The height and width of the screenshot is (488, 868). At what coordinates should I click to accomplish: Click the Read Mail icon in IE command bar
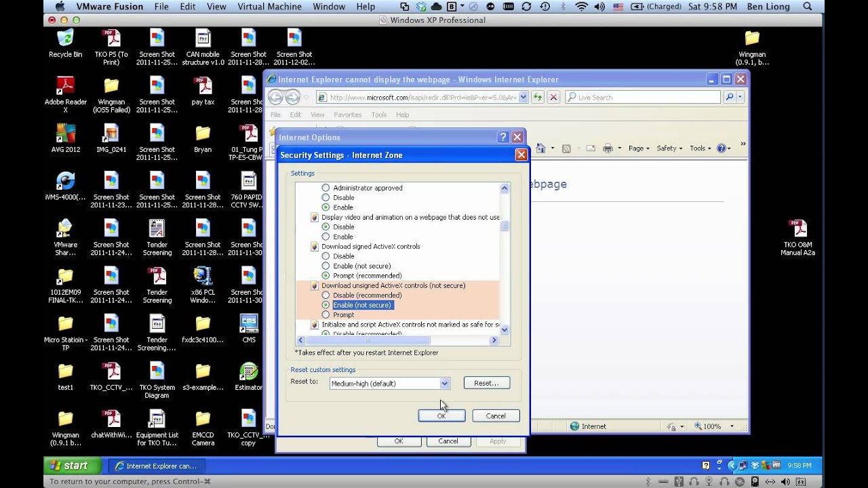point(591,148)
